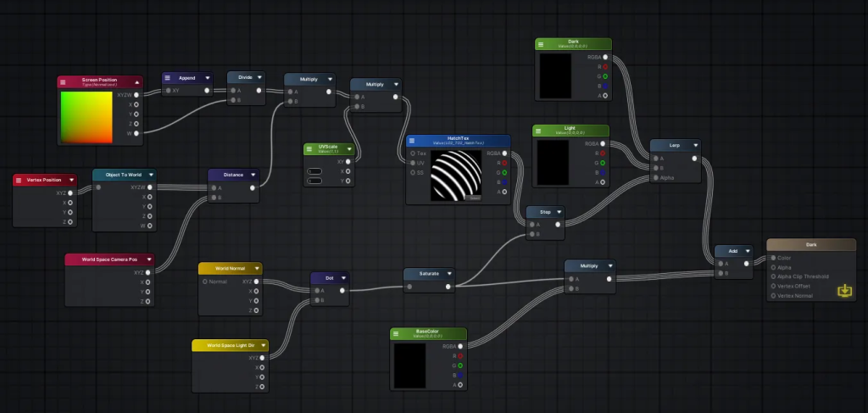This screenshot has width=868, height=413.
Task: Click the yellow download icon on master node
Action: 844,291
